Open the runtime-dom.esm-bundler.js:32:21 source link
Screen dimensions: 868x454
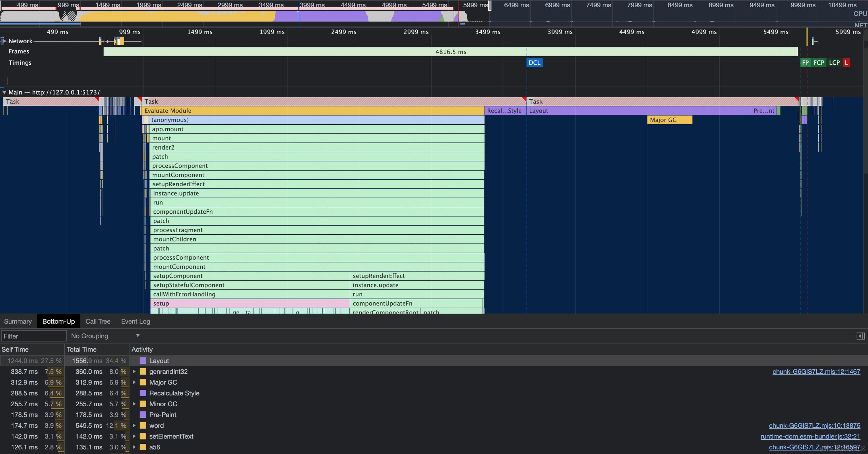coord(810,436)
